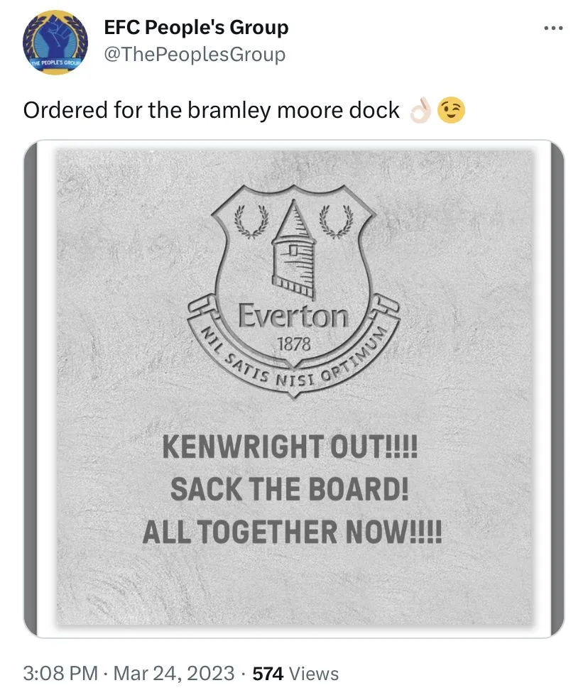Click the SACK THE BOARD! line
The width and height of the screenshot is (588, 700).
point(290,489)
